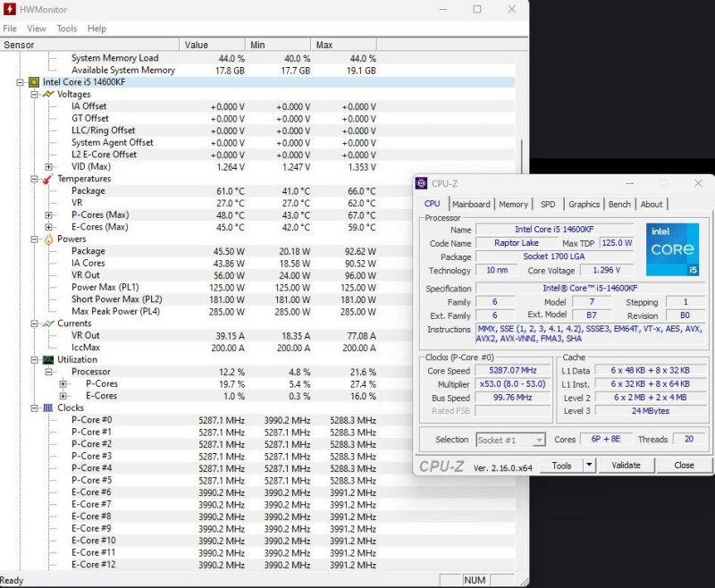Collapse the Temperatures tree group
Viewport: 715px width, 588px height.
34,179
